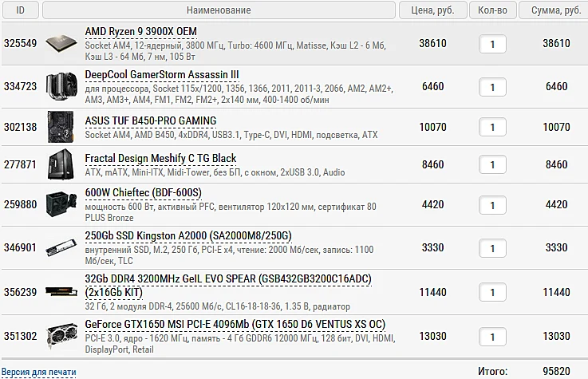Click the ID column header
Viewport: 588px width, 379px height.
tap(20, 10)
